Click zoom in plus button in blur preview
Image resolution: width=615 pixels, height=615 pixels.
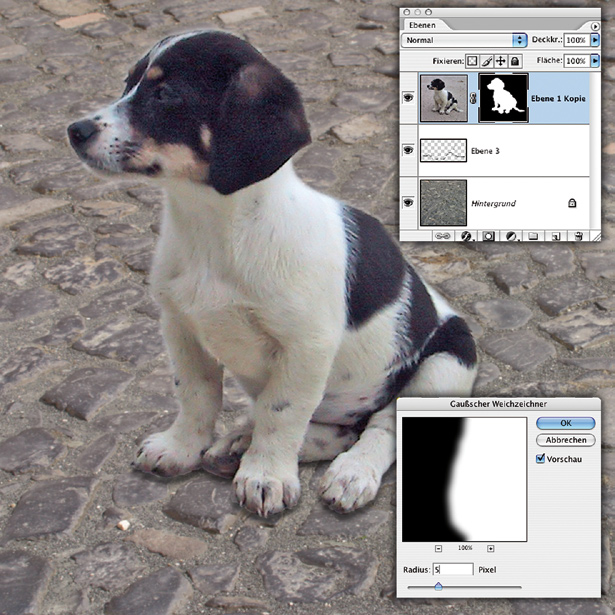(x=490, y=549)
